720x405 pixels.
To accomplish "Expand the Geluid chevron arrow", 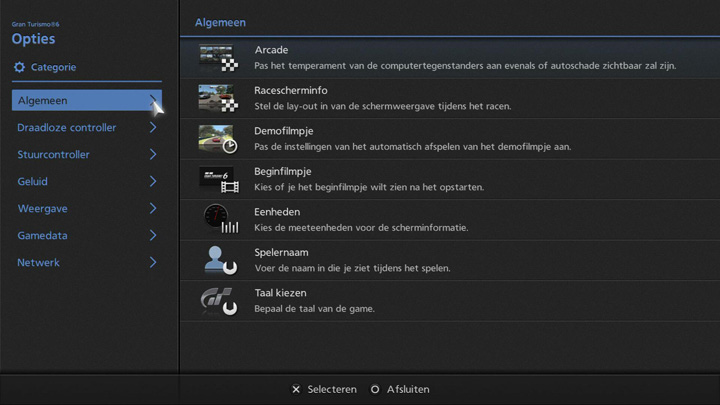I will click(153, 182).
